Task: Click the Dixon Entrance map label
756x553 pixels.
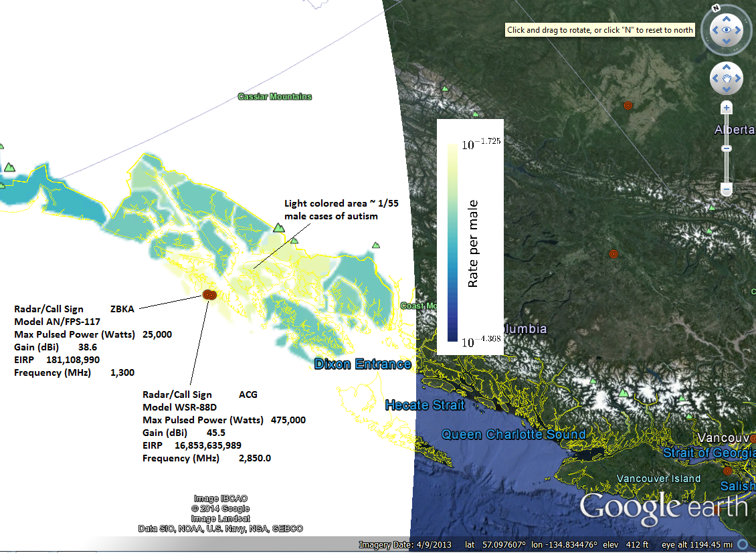Action: click(x=362, y=364)
